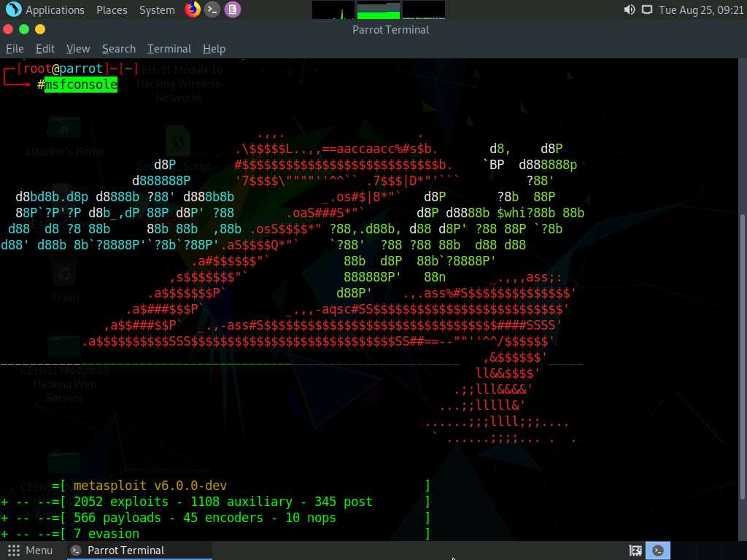Launch terminal from the top panel launcher
Screen dimensions: 747x560
point(212,9)
